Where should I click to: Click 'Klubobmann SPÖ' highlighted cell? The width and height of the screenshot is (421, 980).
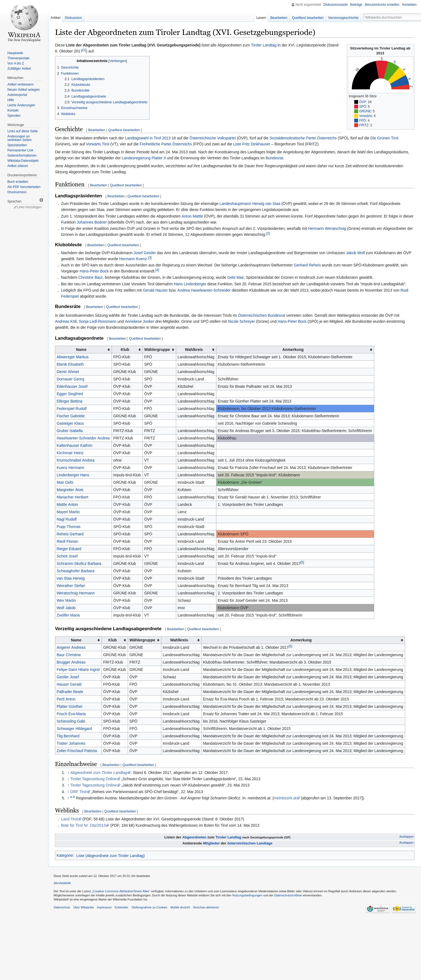click(295, 534)
